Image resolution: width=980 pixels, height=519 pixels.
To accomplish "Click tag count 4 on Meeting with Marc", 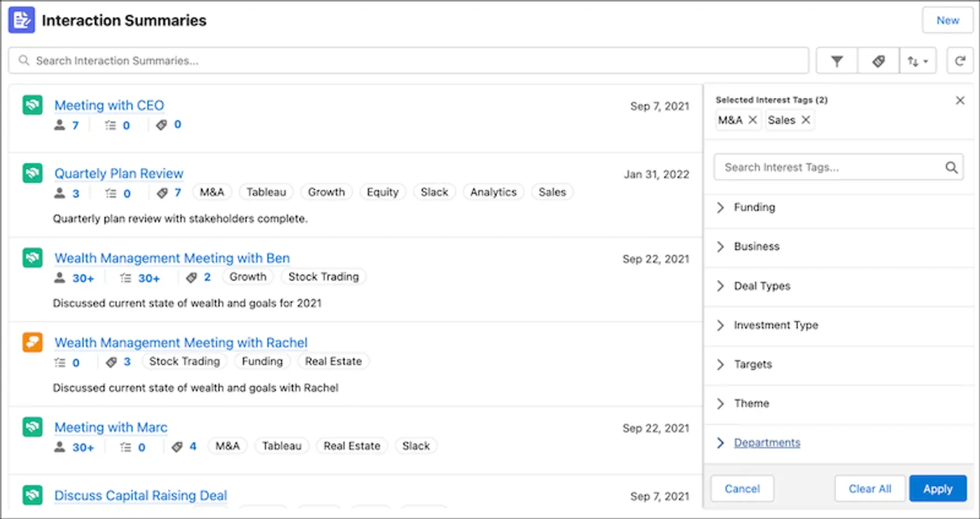I will pyautogui.click(x=192, y=446).
